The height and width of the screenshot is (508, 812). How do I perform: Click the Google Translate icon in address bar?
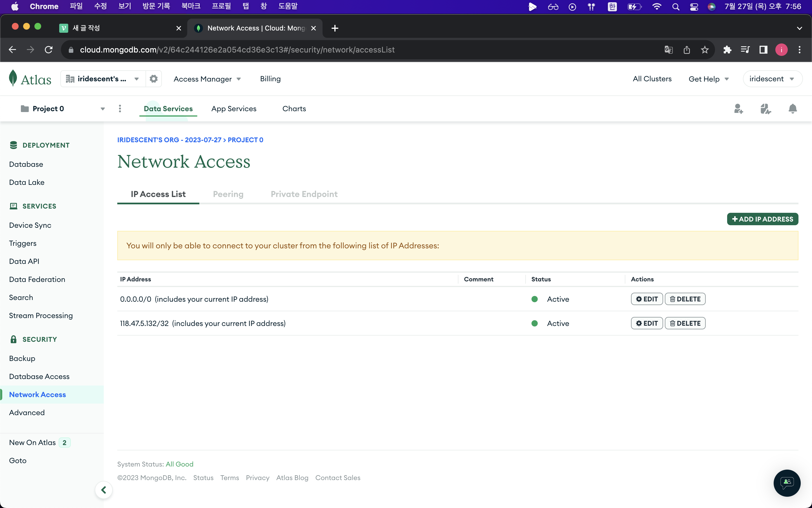click(668, 50)
